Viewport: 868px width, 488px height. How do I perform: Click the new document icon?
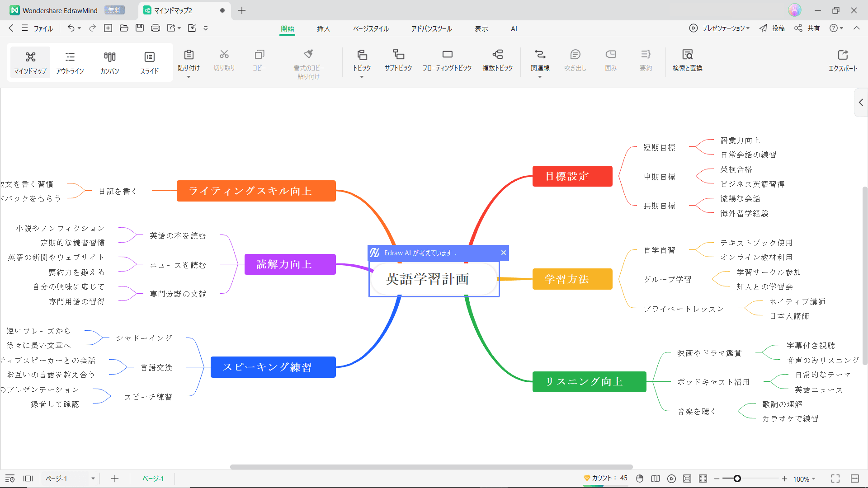pyautogui.click(x=108, y=28)
